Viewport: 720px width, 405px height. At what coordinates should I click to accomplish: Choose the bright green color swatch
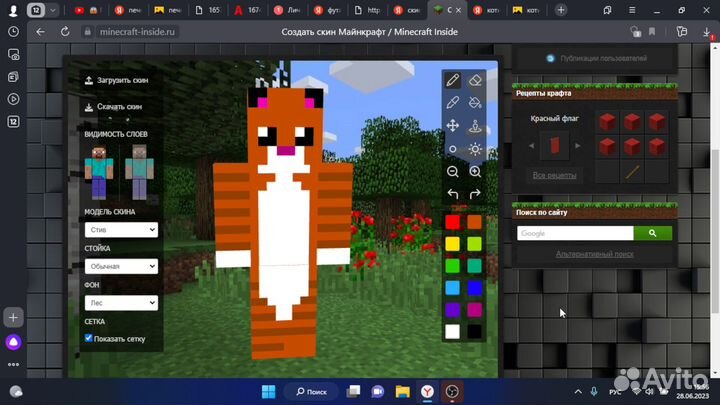pyautogui.click(x=452, y=266)
